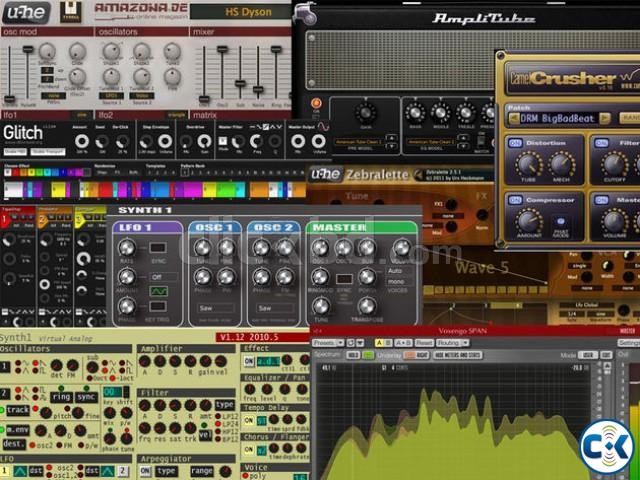Toggle Synth1 oscillator track button
Image resolution: width=640 pixels, height=480 pixels.
point(18,410)
